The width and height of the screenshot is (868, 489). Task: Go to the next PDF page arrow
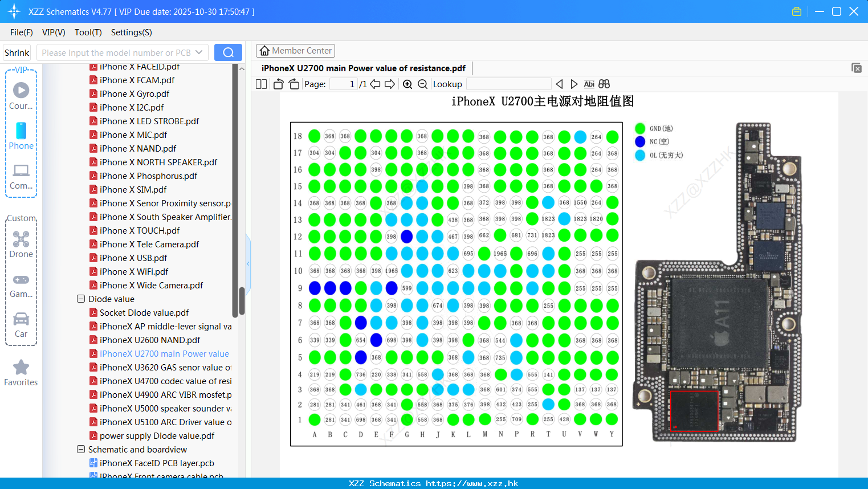tap(390, 84)
